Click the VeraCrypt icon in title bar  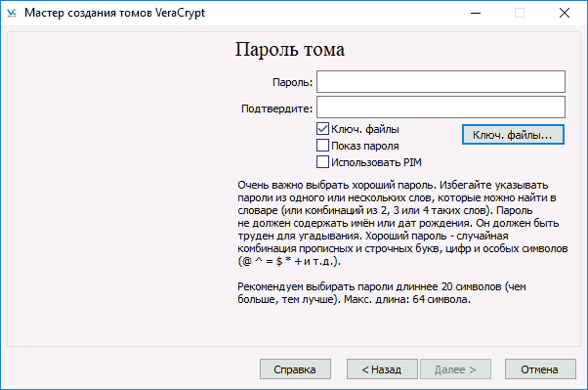[12, 13]
